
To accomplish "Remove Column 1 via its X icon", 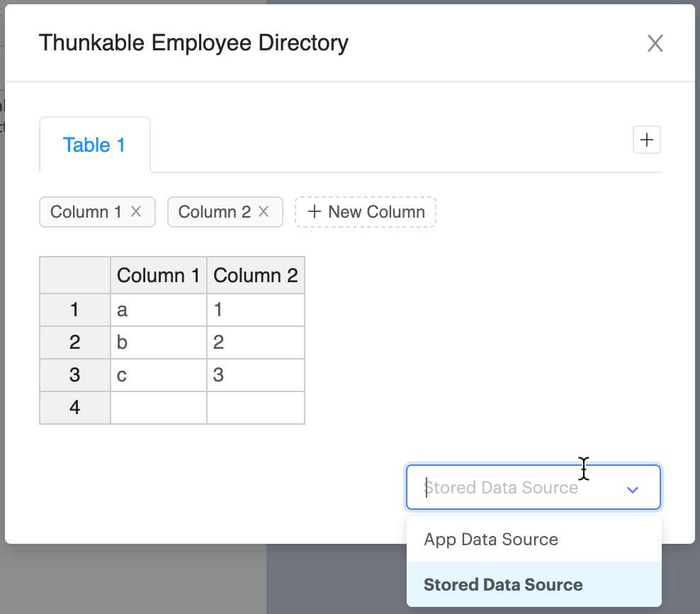I will [136, 211].
